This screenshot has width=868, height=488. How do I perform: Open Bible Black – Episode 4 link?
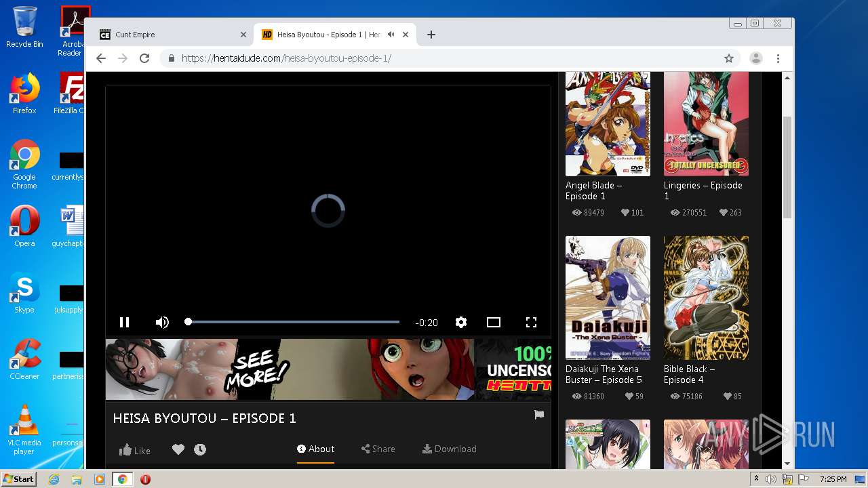(x=689, y=374)
